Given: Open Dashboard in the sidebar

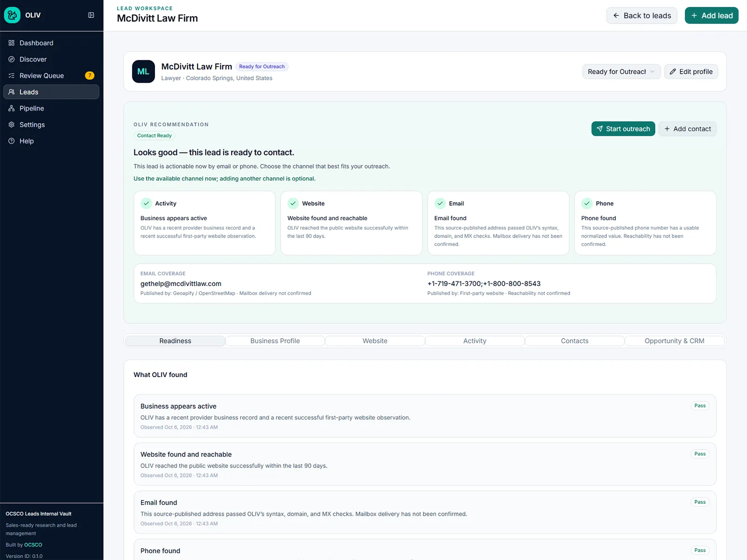Looking at the screenshot, I should [x=51, y=43].
